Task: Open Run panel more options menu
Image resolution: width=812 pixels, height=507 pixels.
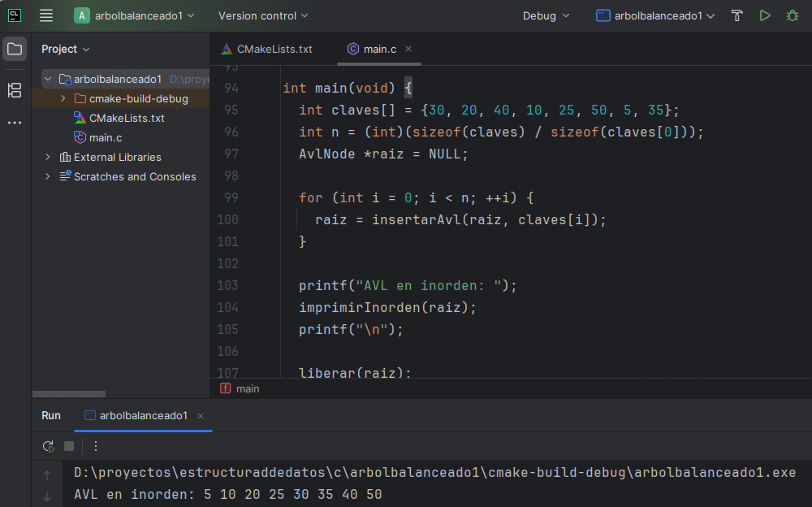Action: point(96,446)
